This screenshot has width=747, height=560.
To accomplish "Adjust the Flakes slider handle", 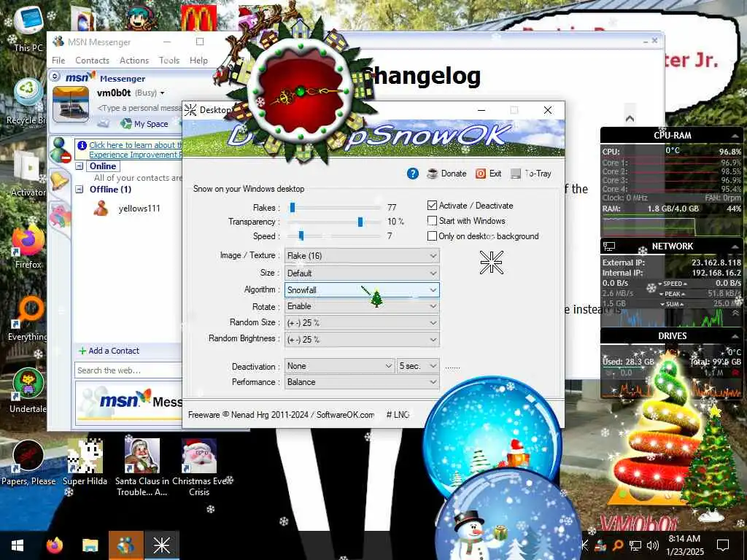I will click(x=293, y=207).
